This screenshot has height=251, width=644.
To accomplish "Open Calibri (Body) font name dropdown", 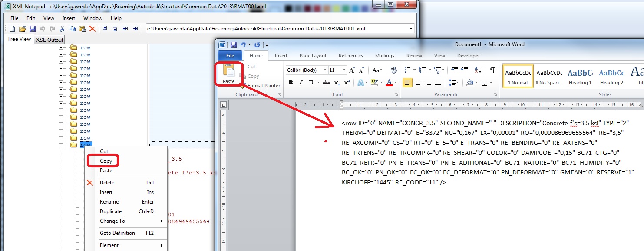I will click(x=325, y=70).
